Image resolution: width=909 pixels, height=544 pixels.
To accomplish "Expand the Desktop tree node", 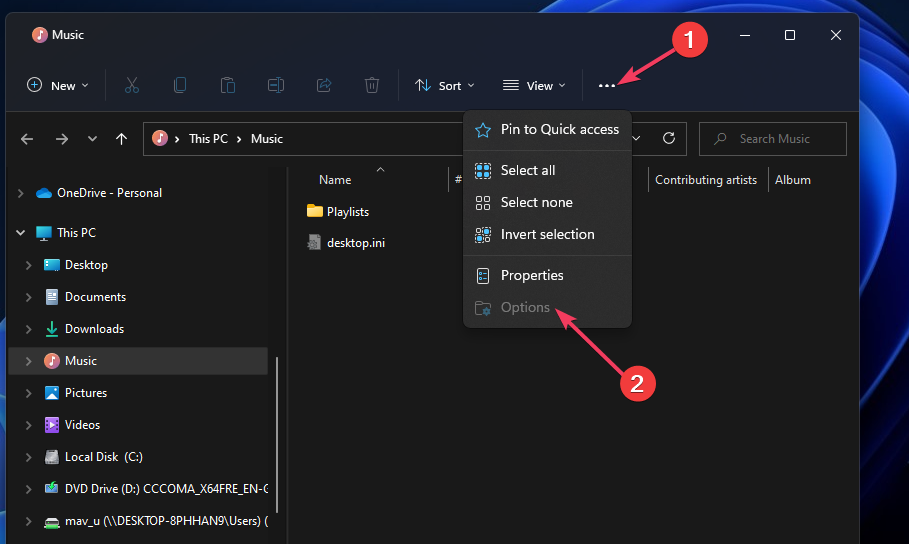I will point(28,265).
